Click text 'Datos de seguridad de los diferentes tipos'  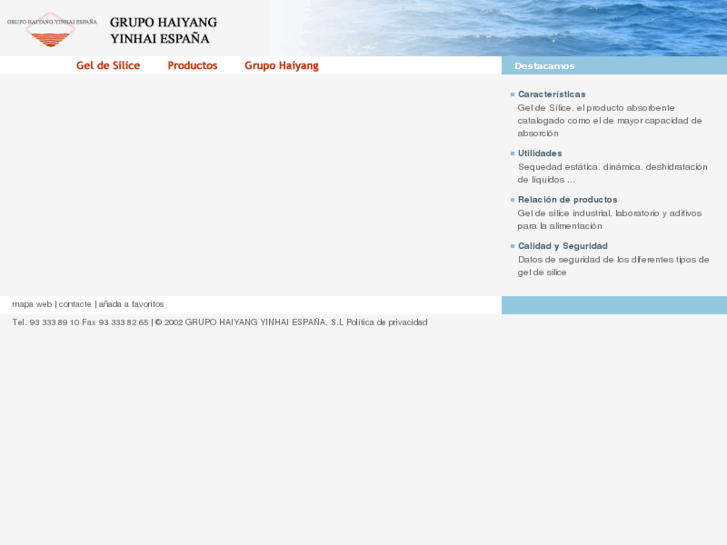607,260
